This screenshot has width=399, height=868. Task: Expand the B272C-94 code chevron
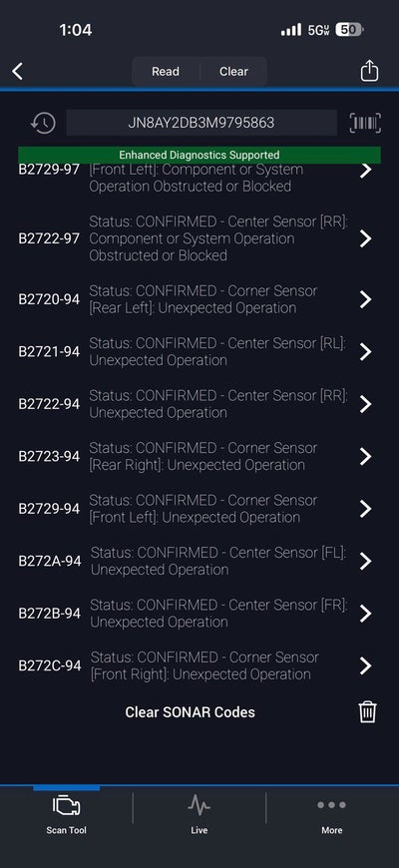[365, 665]
